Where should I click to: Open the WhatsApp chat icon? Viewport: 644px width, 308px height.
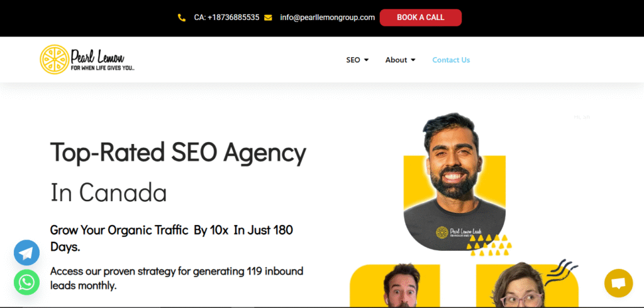(26, 282)
